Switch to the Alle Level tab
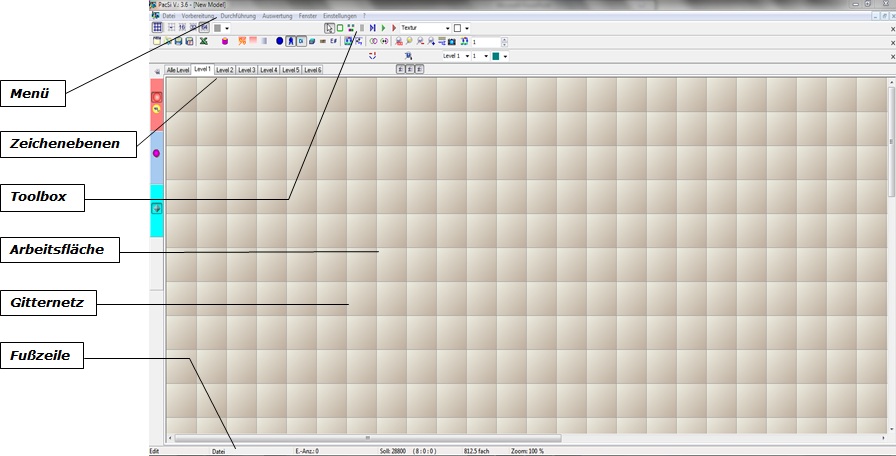The width and height of the screenshot is (896, 456). [x=178, y=70]
